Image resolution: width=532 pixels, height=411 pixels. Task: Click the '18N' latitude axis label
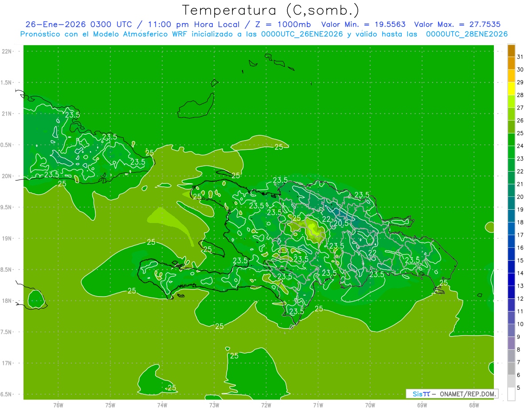7,301
